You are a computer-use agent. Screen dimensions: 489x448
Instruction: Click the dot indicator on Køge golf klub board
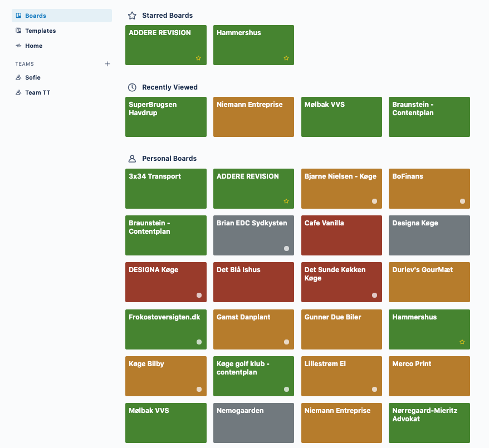[x=287, y=389]
